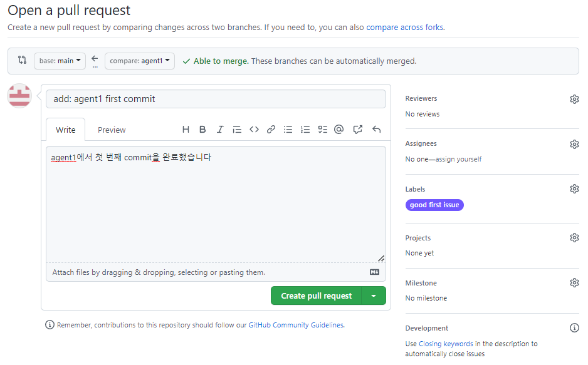Insert a numbered list
Screen dimensions: 588x365
[305, 130]
